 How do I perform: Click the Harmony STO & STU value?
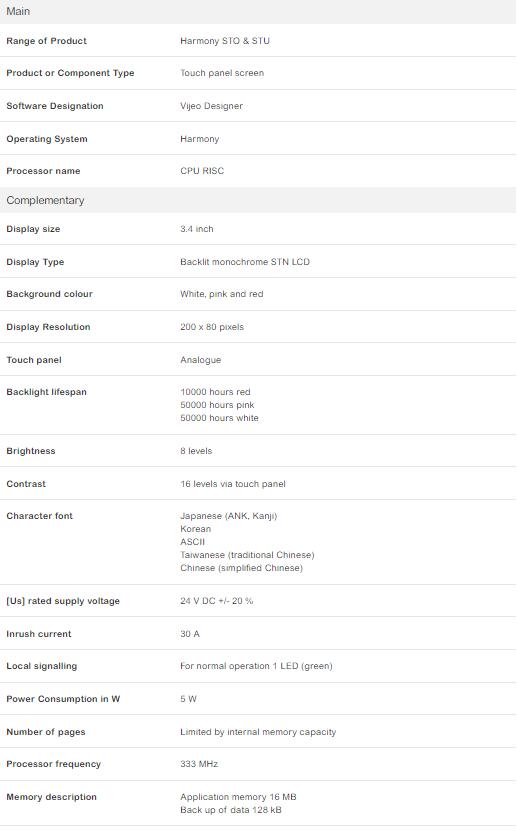225,41
